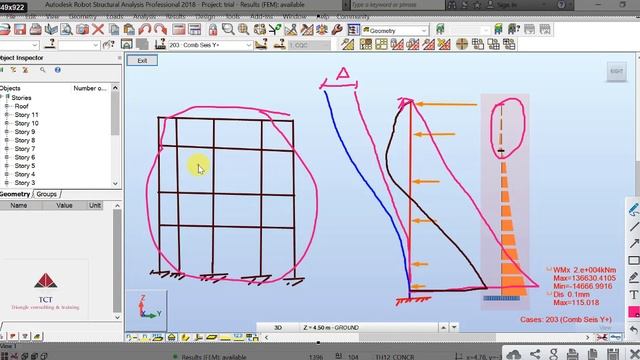
Task: Click the horizontal scrollbar below the view
Action: [427, 338]
